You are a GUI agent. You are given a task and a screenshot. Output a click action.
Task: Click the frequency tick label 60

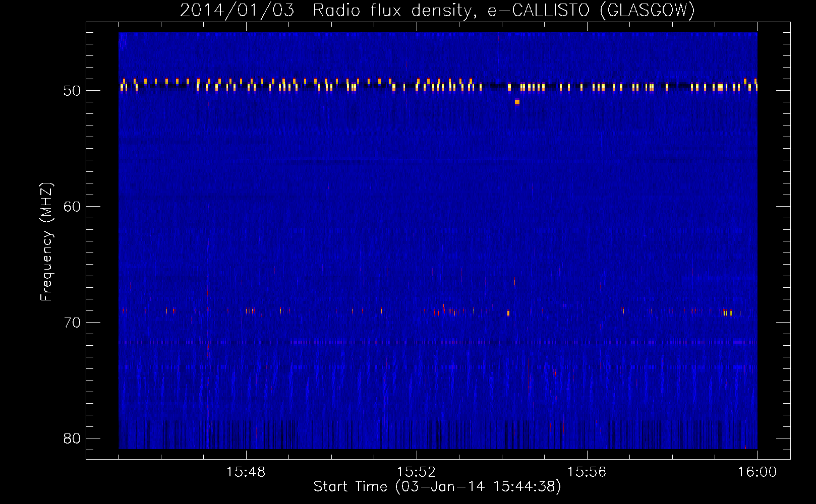coord(72,207)
